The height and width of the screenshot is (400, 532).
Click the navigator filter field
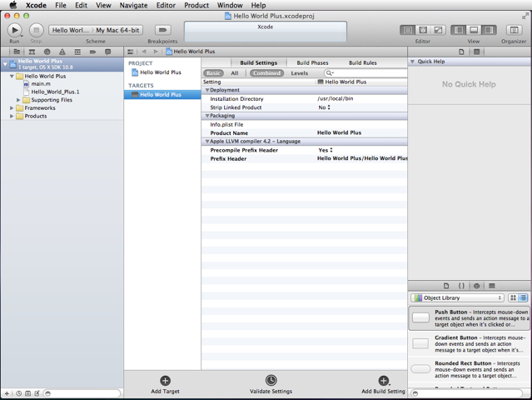click(x=82, y=393)
